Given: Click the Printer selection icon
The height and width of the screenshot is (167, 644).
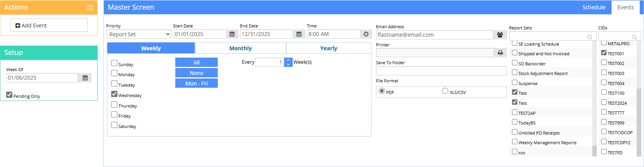Looking at the screenshot, I should coord(500,53).
